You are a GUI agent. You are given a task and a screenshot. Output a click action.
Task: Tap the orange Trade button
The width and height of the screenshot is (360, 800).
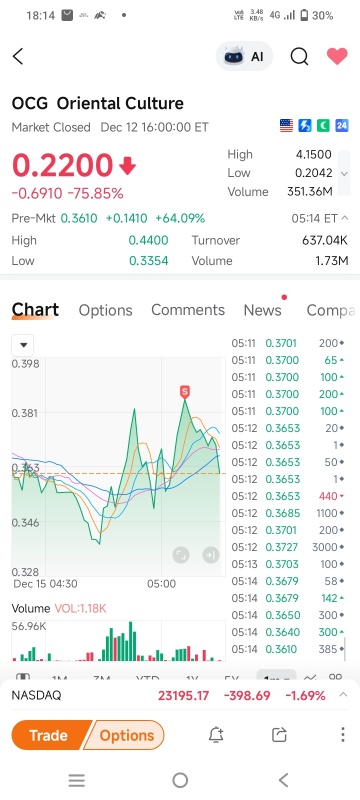pyautogui.click(x=49, y=735)
